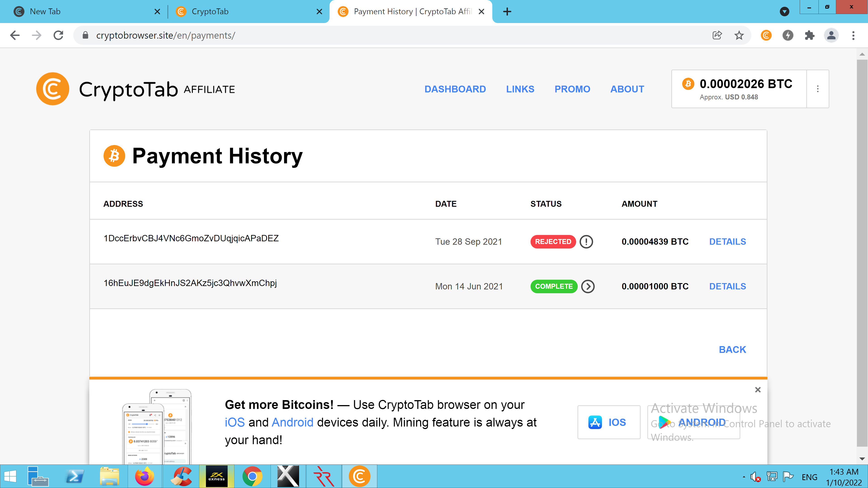Open the Chrome three-dot main menu

pyautogui.click(x=853, y=35)
